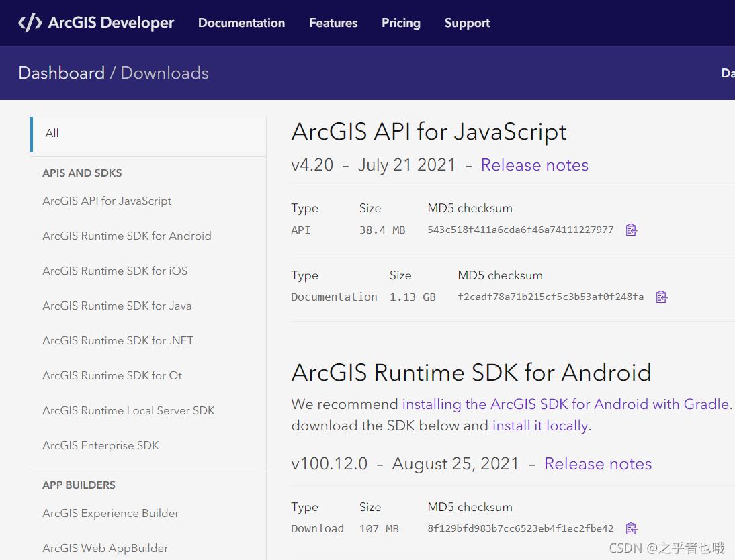This screenshot has width=735, height=560.
Task: Select ArcGIS Runtime SDK for Android in sidebar
Action: [126, 236]
